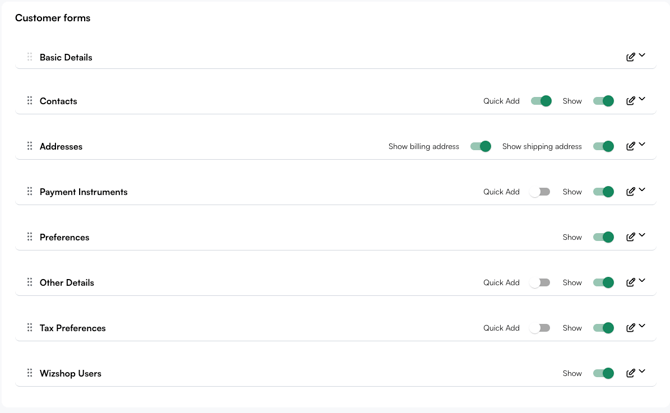
Task: Edit the Preferences form section
Action: click(x=630, y=237)
